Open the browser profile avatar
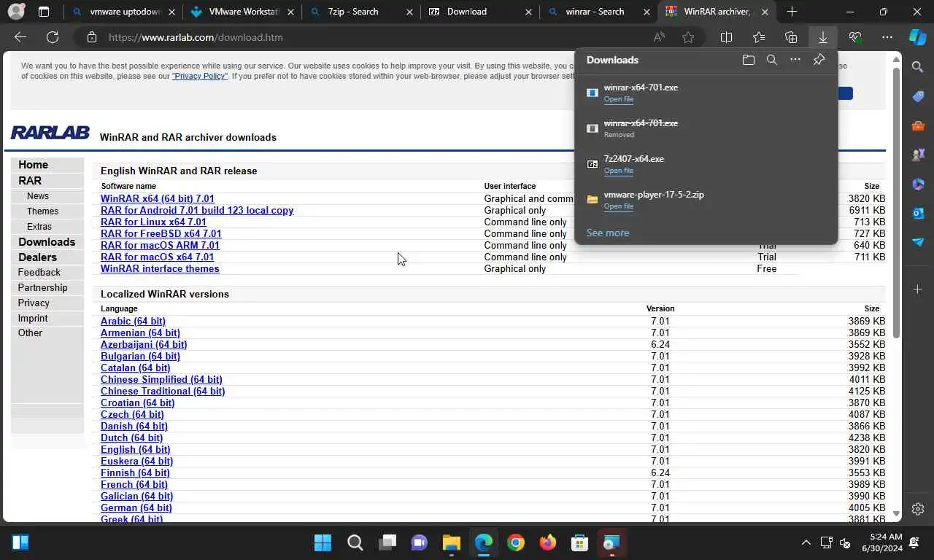The image size is (934, 560). (x=16, y=12)
